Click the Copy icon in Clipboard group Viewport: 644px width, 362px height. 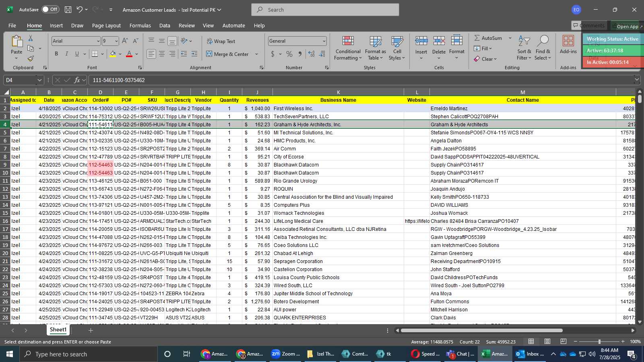tap(31, 48)
